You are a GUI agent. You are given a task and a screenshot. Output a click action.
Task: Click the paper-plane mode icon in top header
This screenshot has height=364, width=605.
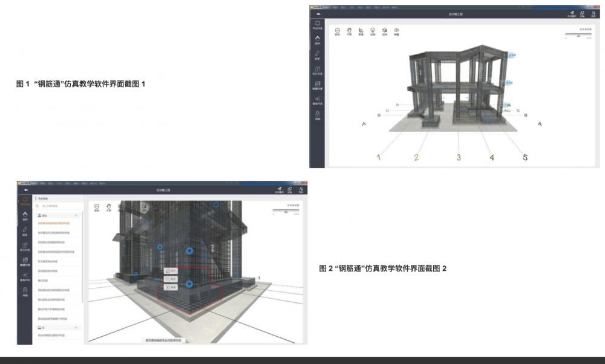tap(571, 13)
